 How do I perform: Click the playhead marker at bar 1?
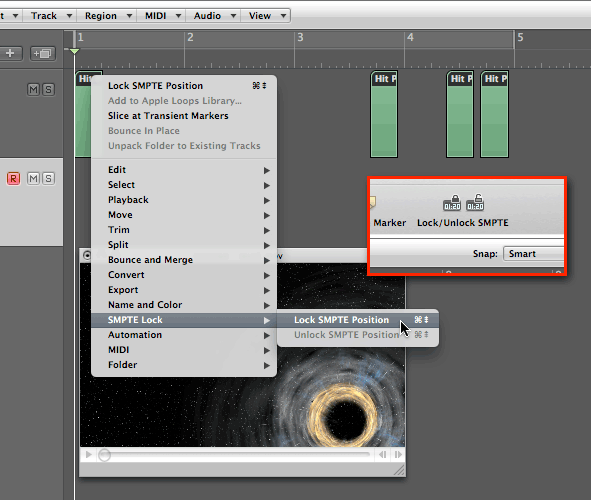coord(75,51)
